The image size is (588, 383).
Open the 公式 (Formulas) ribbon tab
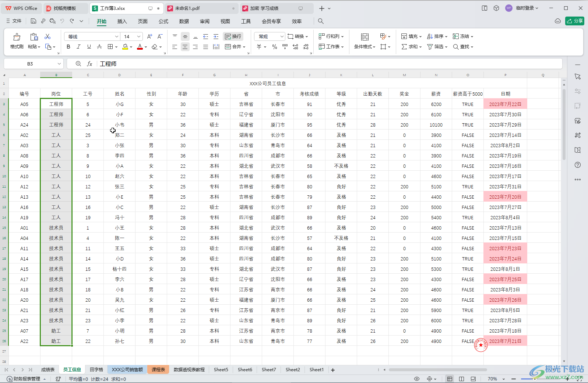pos(163,21)
